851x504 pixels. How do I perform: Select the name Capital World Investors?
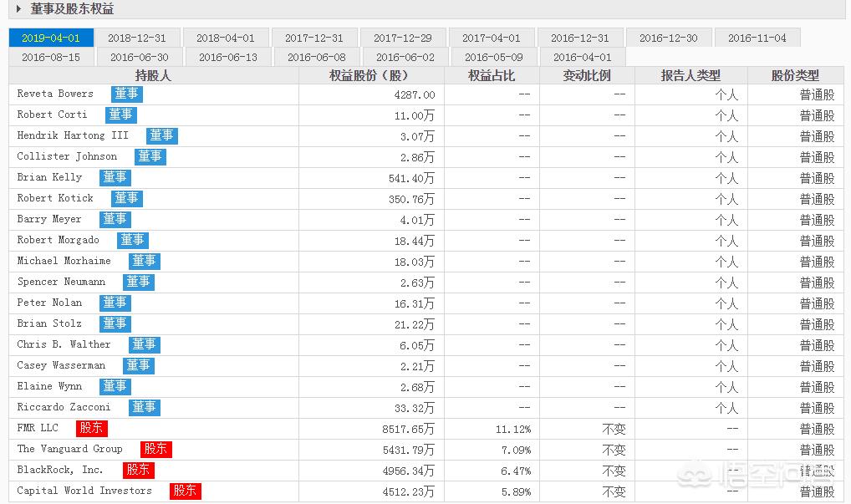click(84, 491)
